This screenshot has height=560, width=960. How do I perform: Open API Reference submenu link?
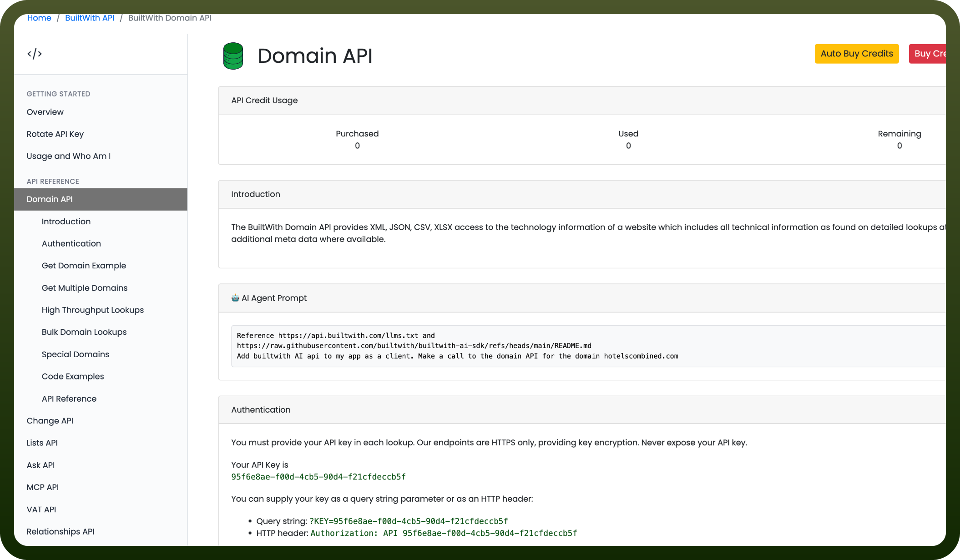pos(69,399)
